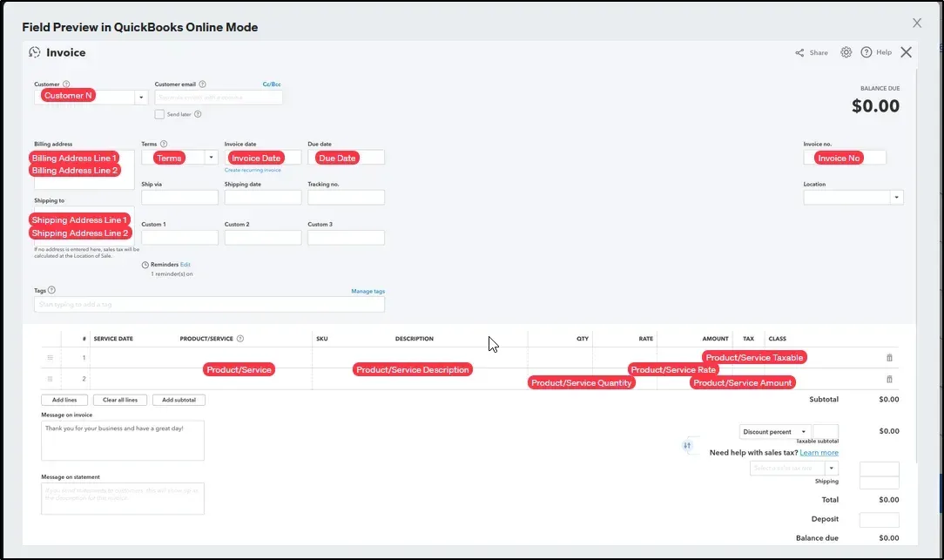Viewport: 944px width, 560px height.
Task: Open the Manage tags link
Action: coord(367,292)
